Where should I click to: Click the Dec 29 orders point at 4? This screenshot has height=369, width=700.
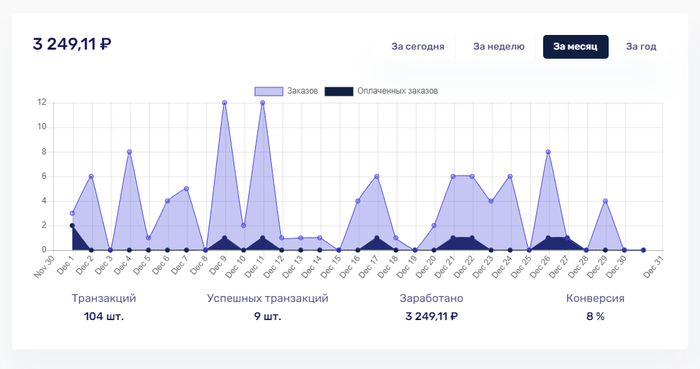click(x=605, y=201)
